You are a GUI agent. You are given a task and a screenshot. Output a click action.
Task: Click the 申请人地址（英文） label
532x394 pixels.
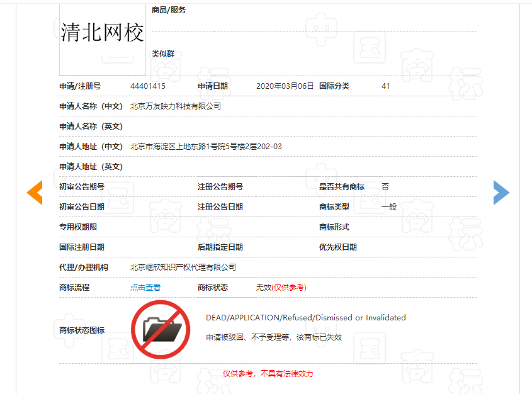pyautogui.click(x=91, y=167)
